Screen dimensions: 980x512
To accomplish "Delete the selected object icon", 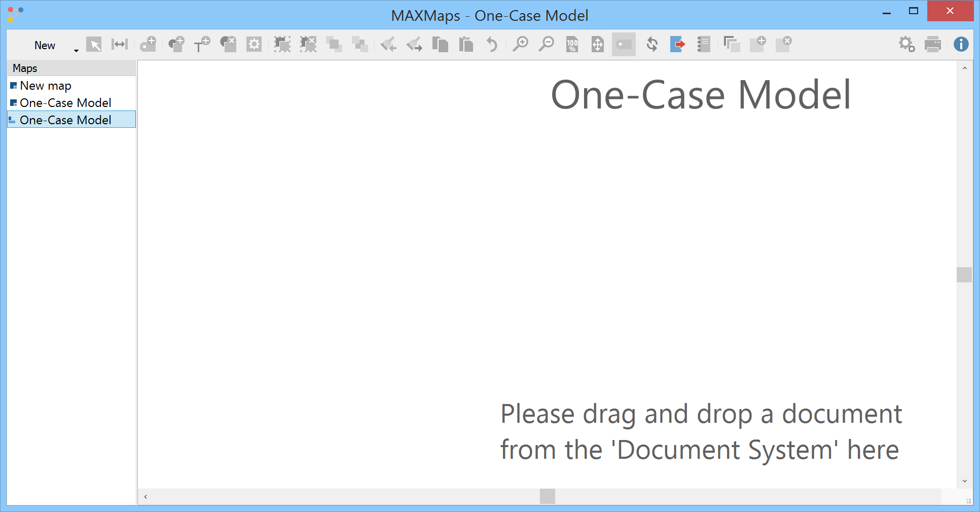I will click(x=228, y=45).
